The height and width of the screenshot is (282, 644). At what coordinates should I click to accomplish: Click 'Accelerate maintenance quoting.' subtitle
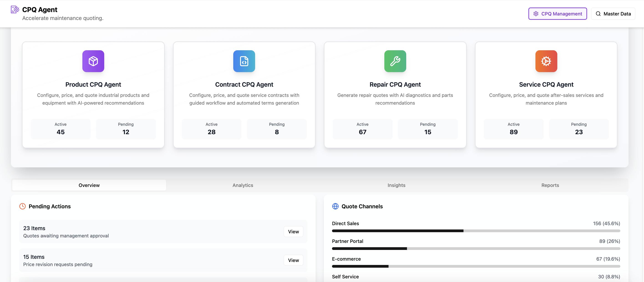coord(63,18)
